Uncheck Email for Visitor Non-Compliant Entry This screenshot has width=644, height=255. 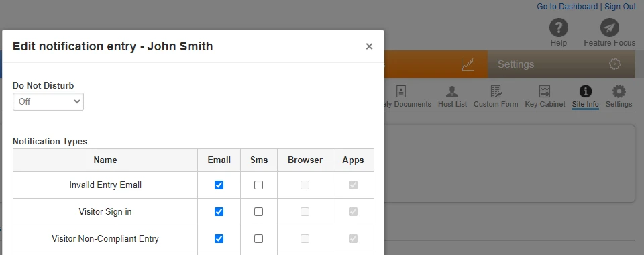click(x=219, y=239)
